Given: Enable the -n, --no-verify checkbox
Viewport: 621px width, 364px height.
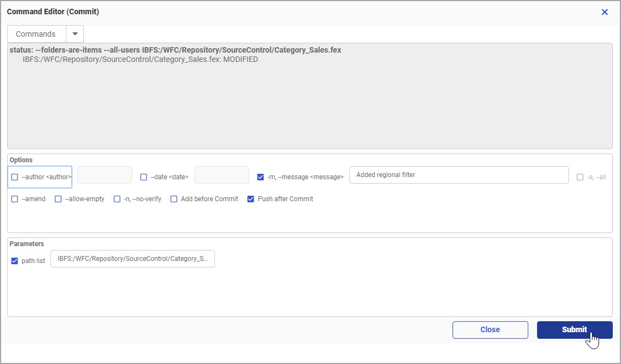Looking at the screenshot, I should coord(117,199).
